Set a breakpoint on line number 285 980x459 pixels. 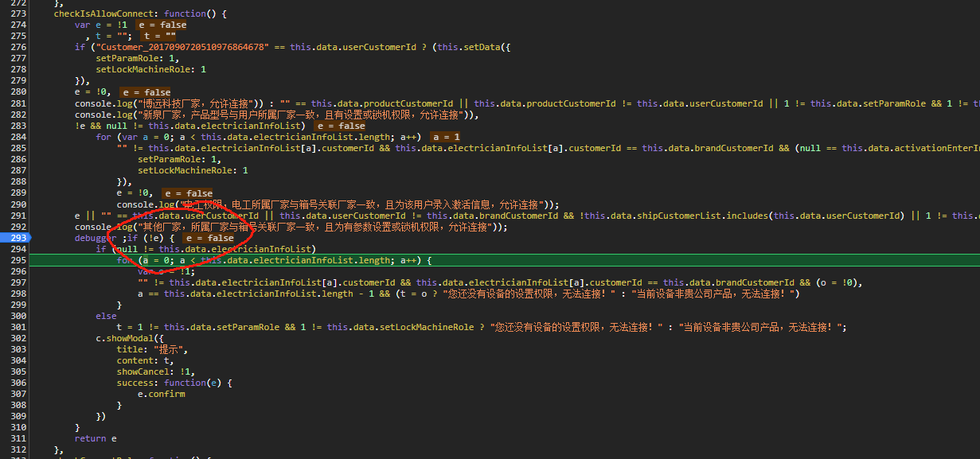(18, 148)
